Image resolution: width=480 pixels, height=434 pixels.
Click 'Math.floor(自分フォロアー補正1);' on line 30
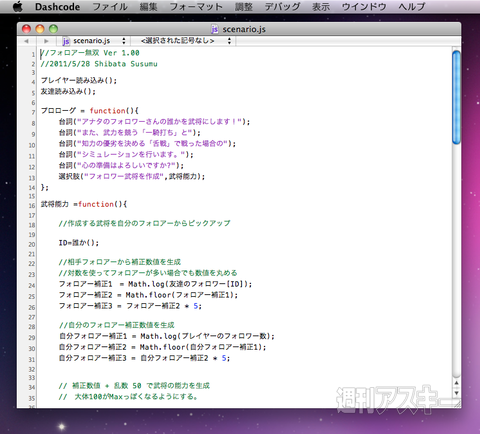pos(203,347)
